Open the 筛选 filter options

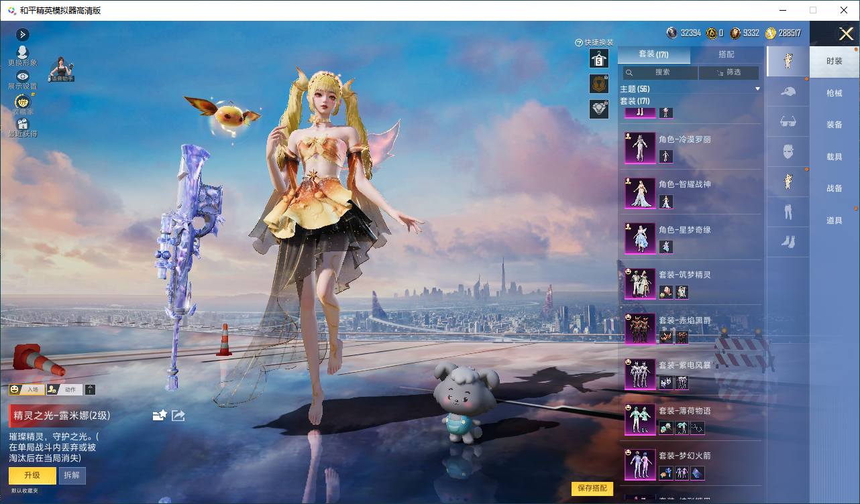click(729, 72)
